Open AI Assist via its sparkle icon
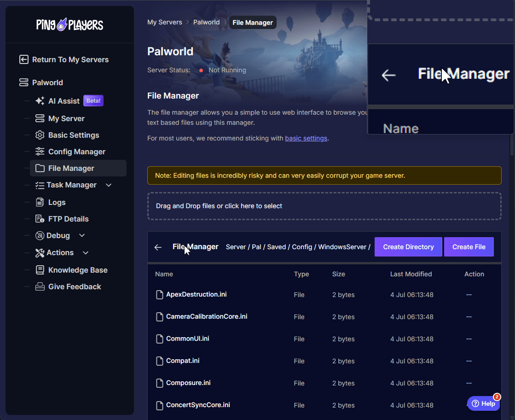Screen dimensions: 515x420 40,101
